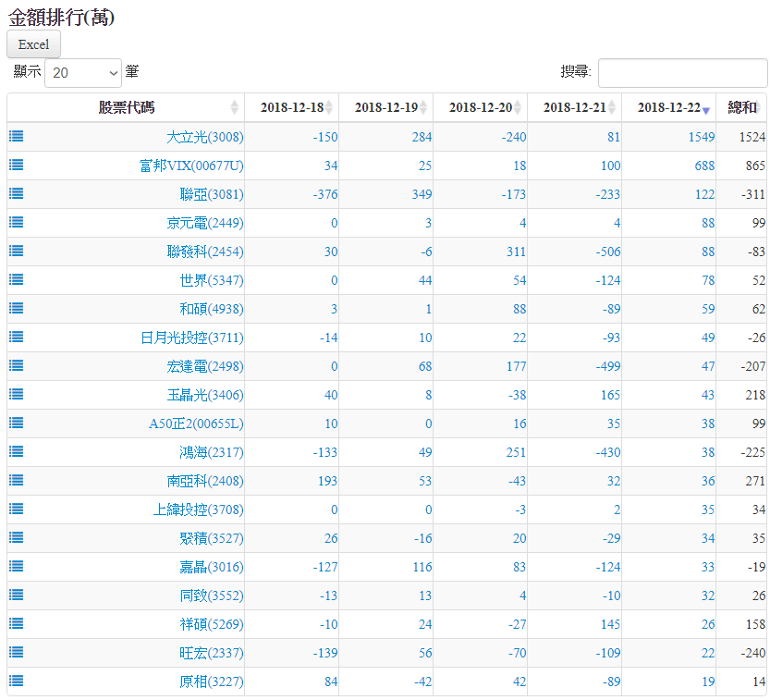Image resolution: width=770 pixels, height=700 pixels.
Task: Sort by the 2018-12-20 column header
Action: [480, 108]
